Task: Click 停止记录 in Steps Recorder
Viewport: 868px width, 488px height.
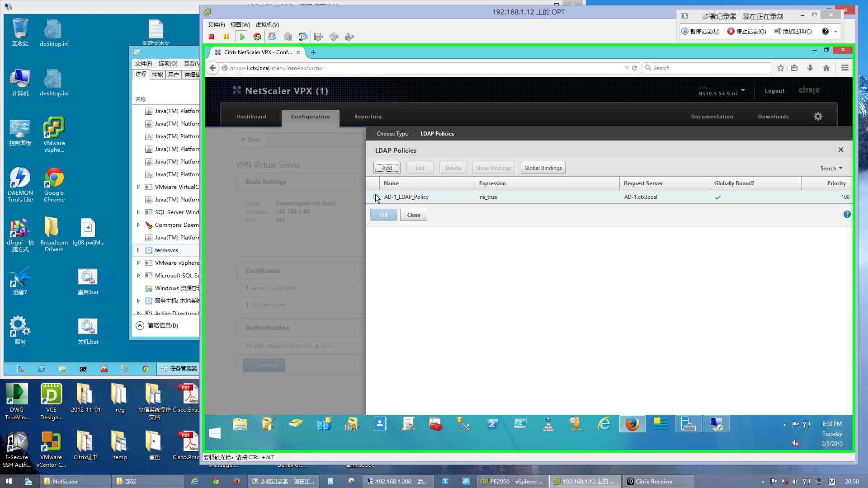Action: pos(747,32)
